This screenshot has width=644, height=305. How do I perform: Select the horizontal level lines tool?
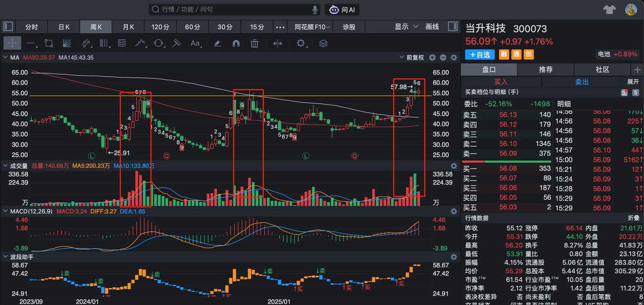click(122, 43)
